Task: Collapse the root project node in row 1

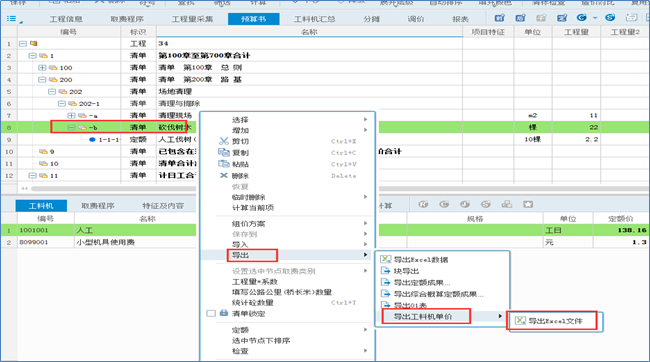Action: [x=23, y=43]
